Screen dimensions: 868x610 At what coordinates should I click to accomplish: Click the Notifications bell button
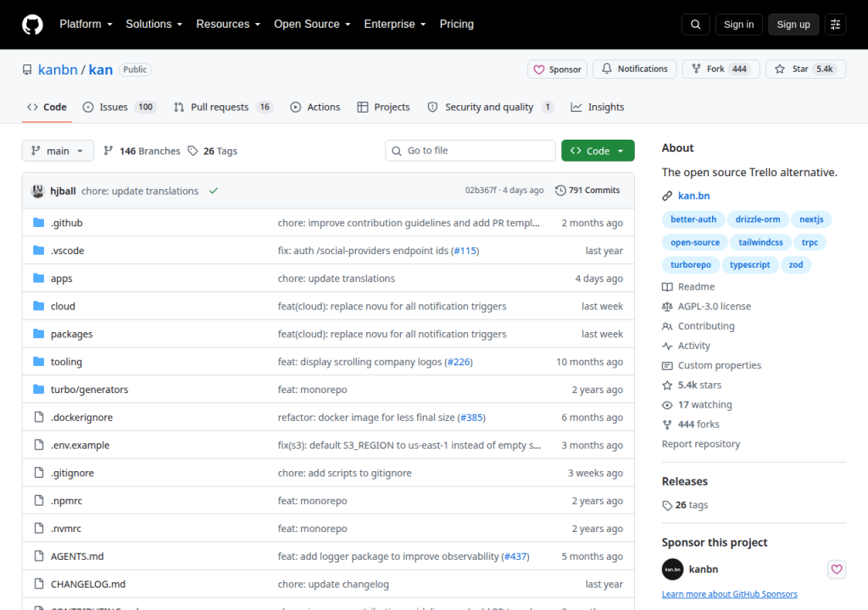coord(634,69)
